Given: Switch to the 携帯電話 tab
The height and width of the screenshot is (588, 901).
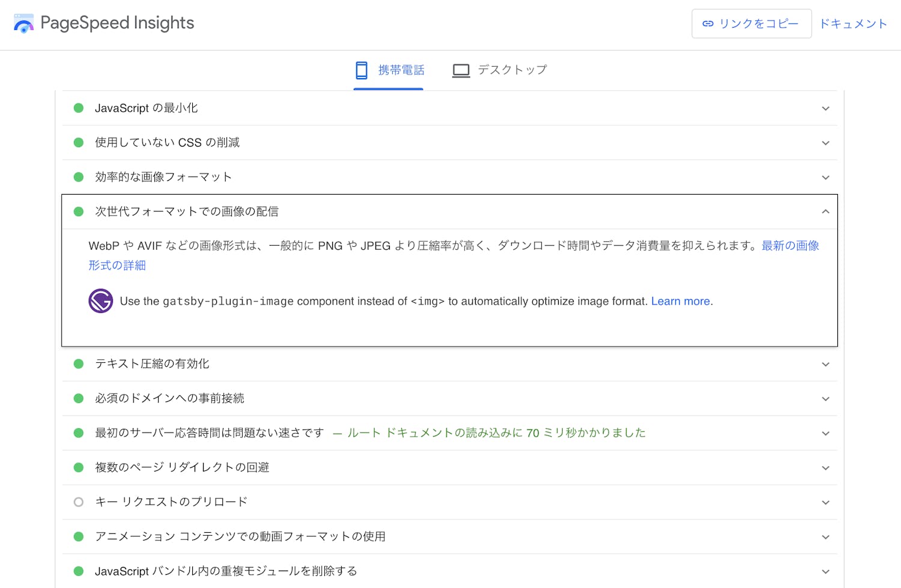Looking at the screenshot, I should pyautogui.click(x=401, y=70).
